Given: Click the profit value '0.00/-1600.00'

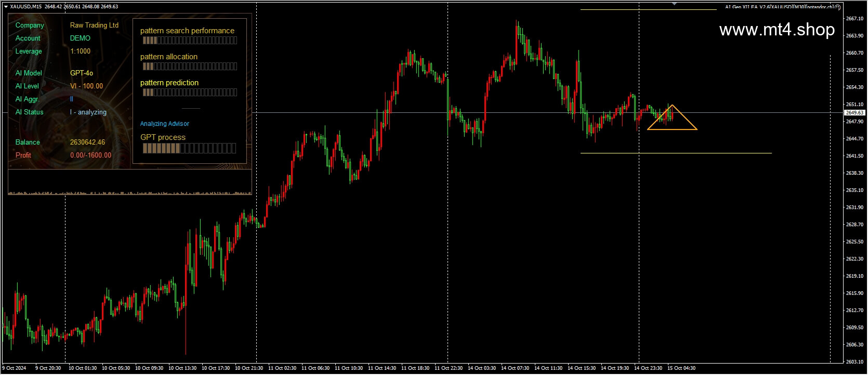Looking at the screenshot, I should (90, 155).
